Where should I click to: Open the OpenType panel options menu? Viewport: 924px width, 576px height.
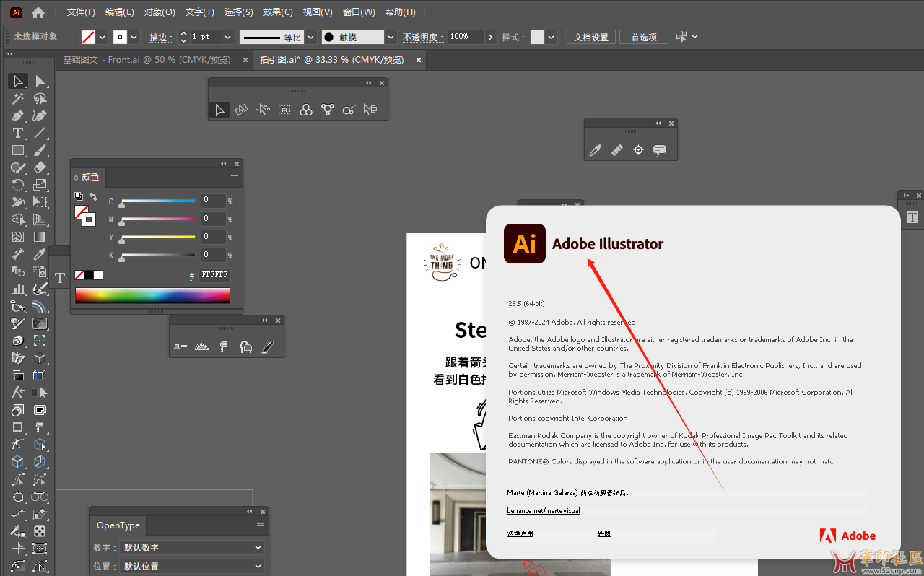click(x=261, y=525)
